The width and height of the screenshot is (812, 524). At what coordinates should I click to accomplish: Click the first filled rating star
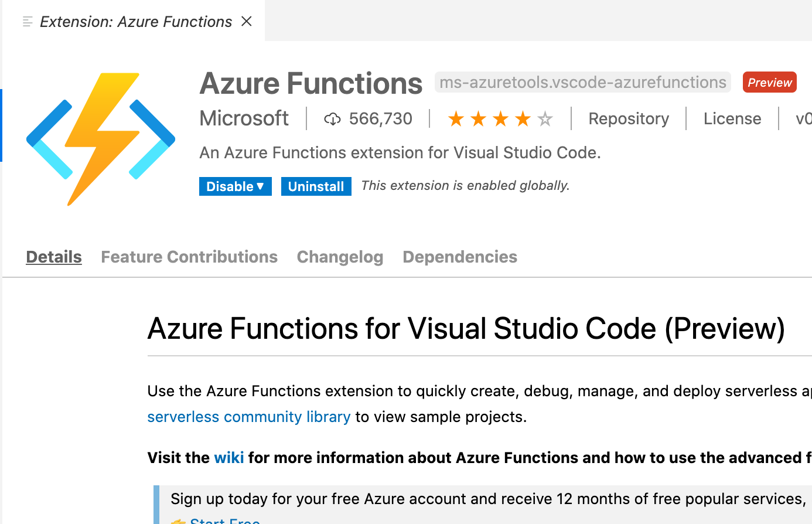456,118
